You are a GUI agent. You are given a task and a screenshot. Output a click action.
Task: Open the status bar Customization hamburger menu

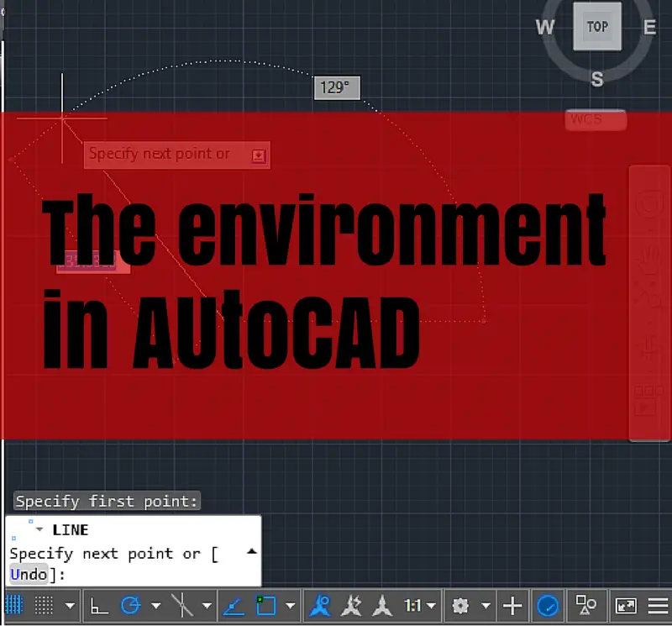[658, 605]
